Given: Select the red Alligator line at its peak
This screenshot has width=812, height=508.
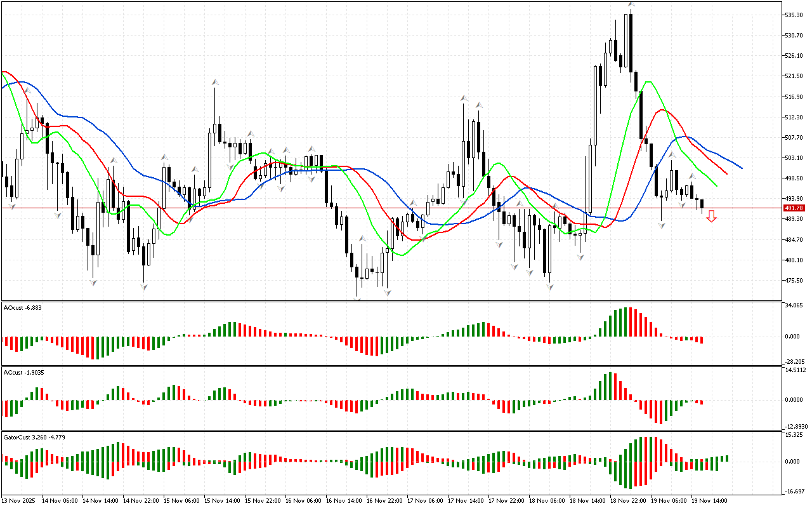Looking at the screenshot, I should click(662, 110).
